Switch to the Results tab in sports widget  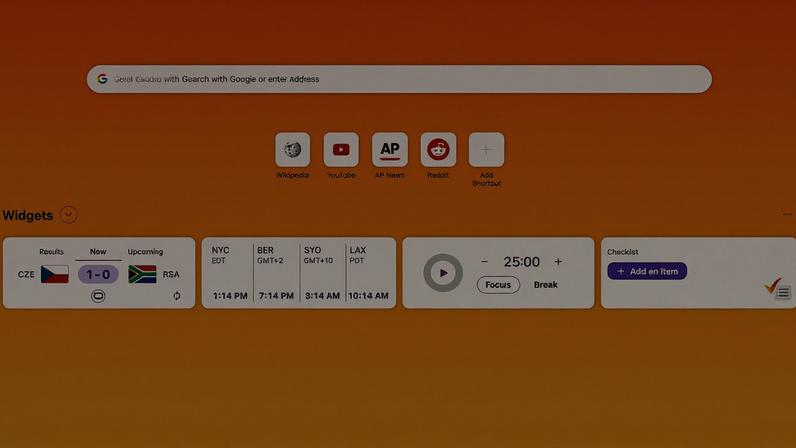pos(51,251)
